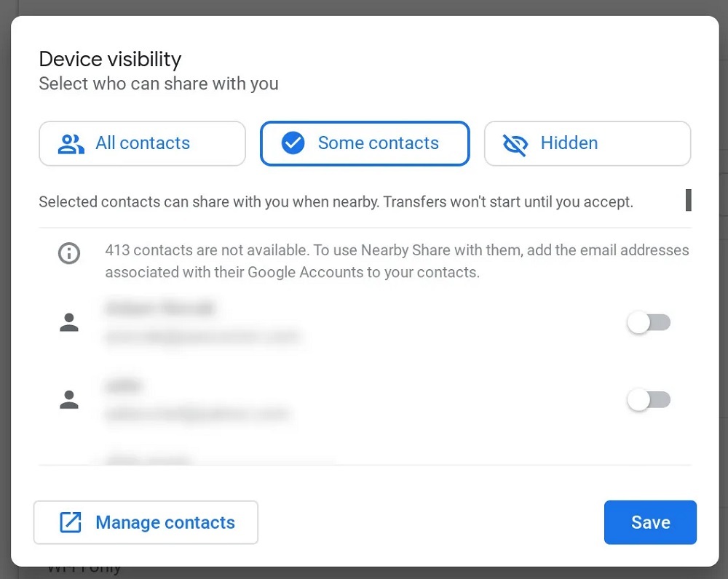Click the second contact's person avatar icon
Screen dimensions: 728x579
[69, 399]
